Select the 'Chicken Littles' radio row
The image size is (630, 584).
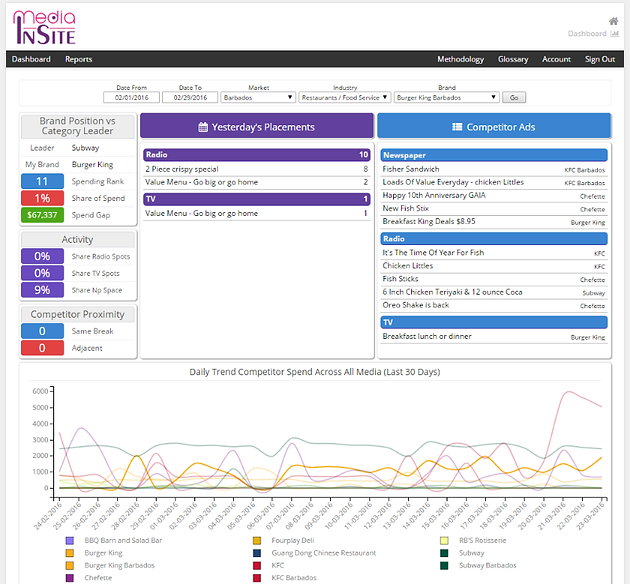click(x=494, y=266)
